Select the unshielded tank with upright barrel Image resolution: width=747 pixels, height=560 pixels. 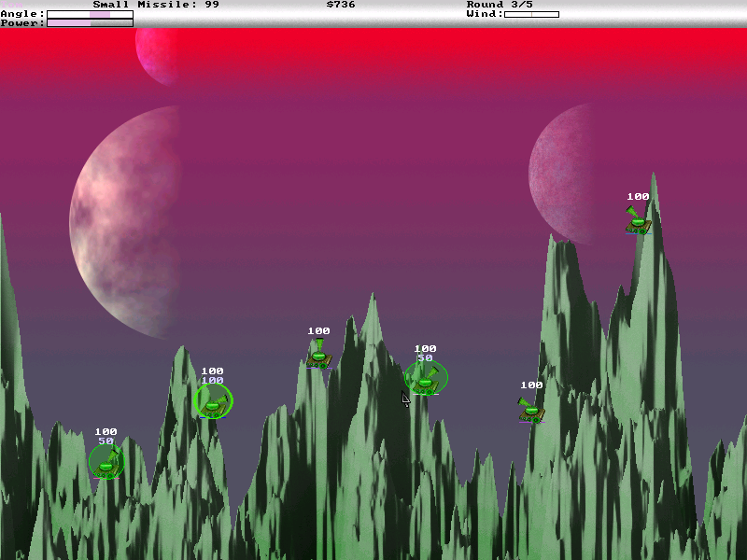click(x=318, y=355)
